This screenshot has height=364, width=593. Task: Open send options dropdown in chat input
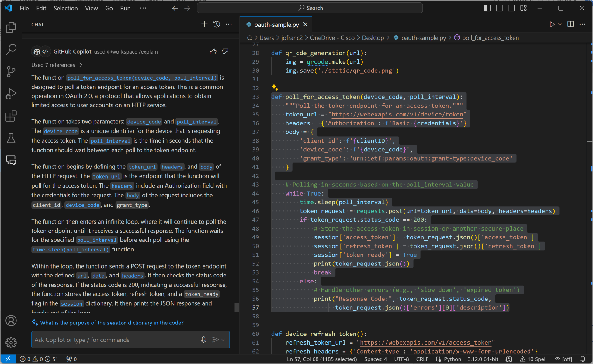coord(223,340)
